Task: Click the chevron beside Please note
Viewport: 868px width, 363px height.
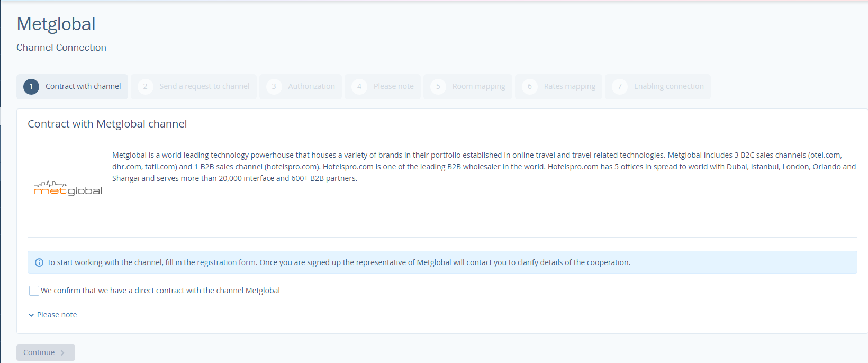Action: click(31, 315)
